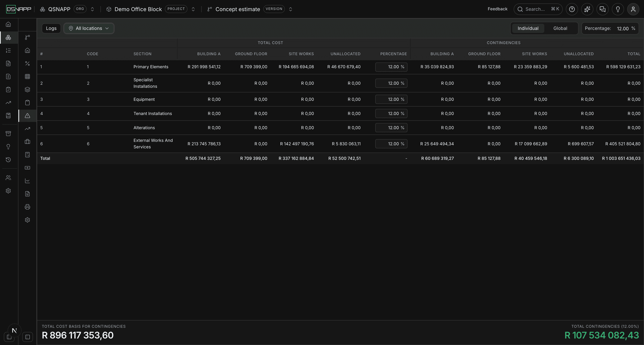Open the line chart icon in secondary sidebar
This screenshot has width=644, height=345.
tap(27, 181)
